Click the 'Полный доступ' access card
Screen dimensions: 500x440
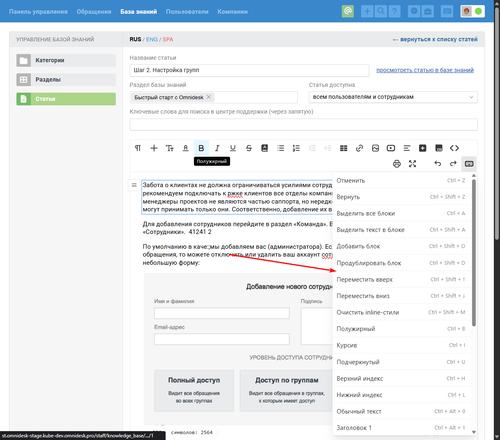tap(194, 390)
